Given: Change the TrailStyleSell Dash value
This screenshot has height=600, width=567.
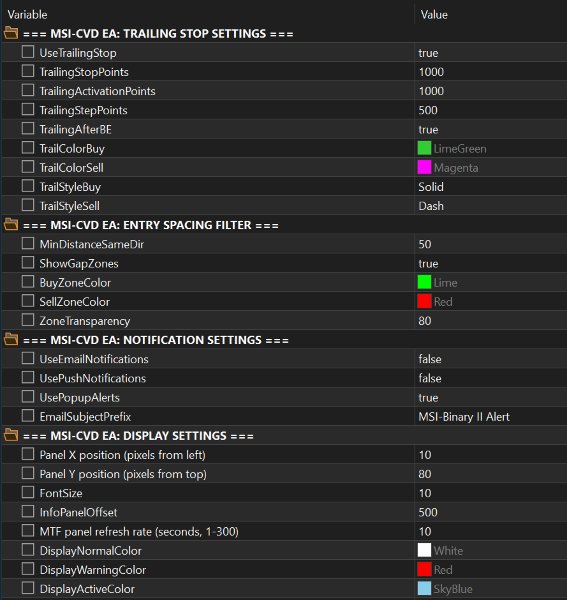Looking at the screenshot, I should tap(490, 206).
